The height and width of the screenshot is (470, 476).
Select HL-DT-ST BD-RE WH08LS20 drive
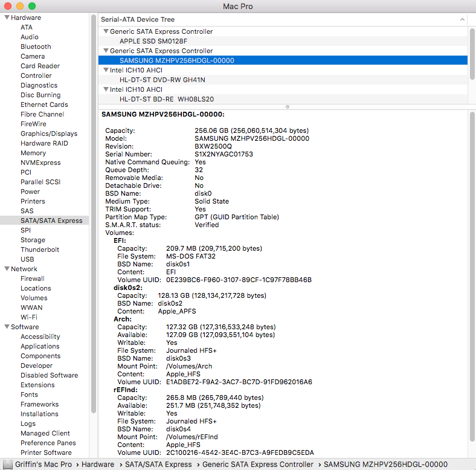pos(283,99)
